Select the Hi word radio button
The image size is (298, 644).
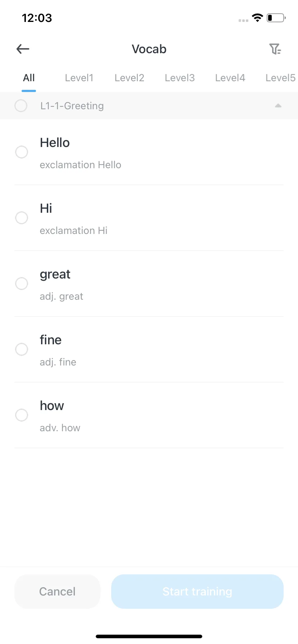22,218
